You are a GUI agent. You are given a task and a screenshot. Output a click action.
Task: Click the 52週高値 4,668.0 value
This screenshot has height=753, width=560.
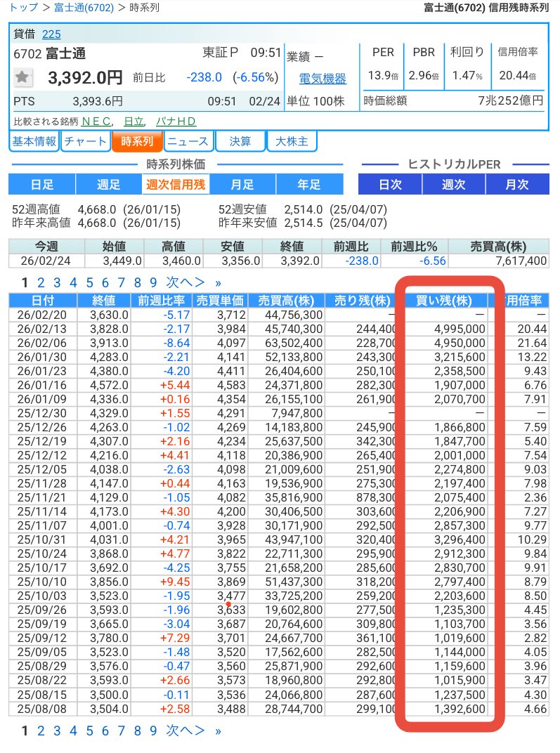coord(97,209)
